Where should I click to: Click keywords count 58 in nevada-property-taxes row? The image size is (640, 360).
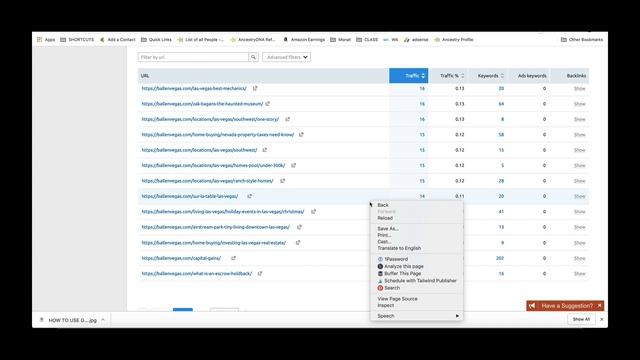(501, 135)
